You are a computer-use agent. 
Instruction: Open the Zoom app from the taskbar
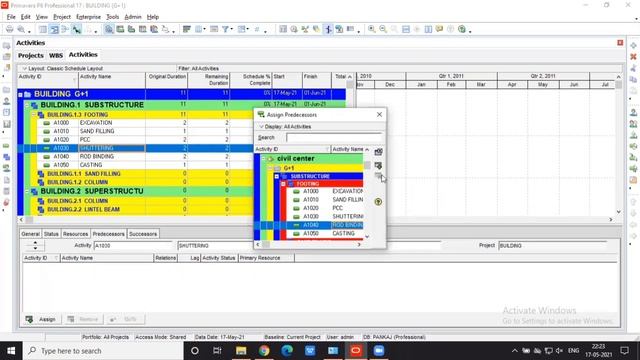click(x=379, y=351)
